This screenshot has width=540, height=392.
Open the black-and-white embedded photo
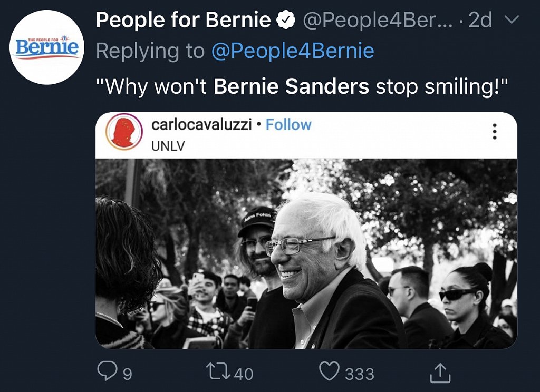tap(306, 253)
